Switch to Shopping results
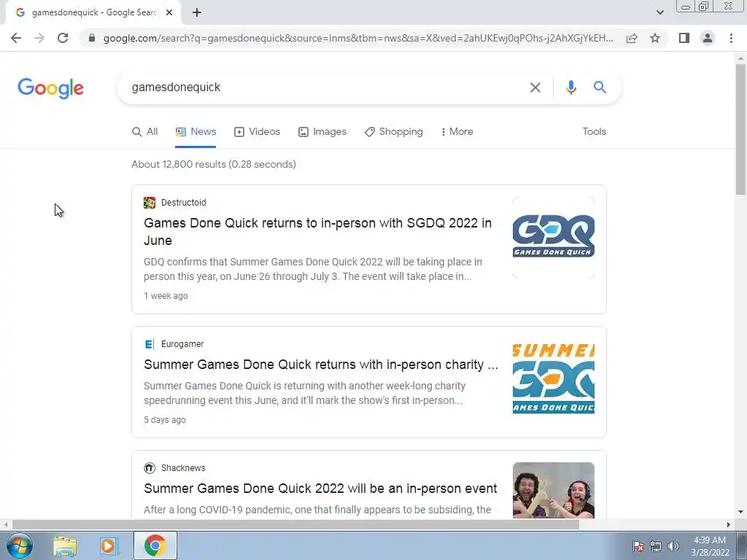The width and height of the screenshot is (747, 560). pyautogui.click(x=394, y=131)
